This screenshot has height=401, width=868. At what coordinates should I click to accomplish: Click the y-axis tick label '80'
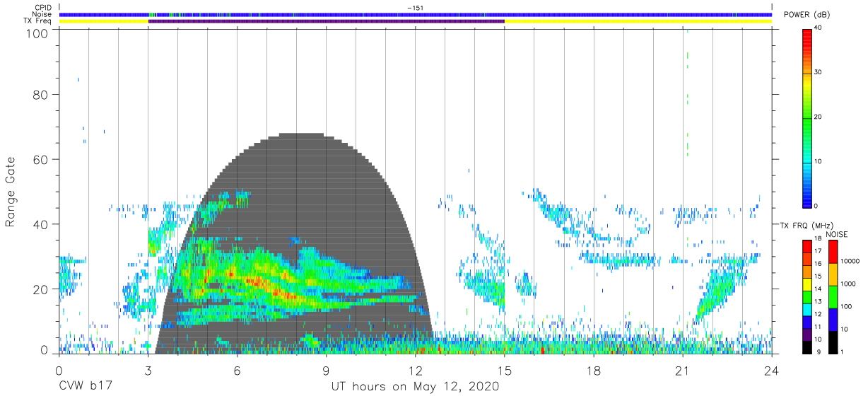pyautogui.click(x=40, y=95)
